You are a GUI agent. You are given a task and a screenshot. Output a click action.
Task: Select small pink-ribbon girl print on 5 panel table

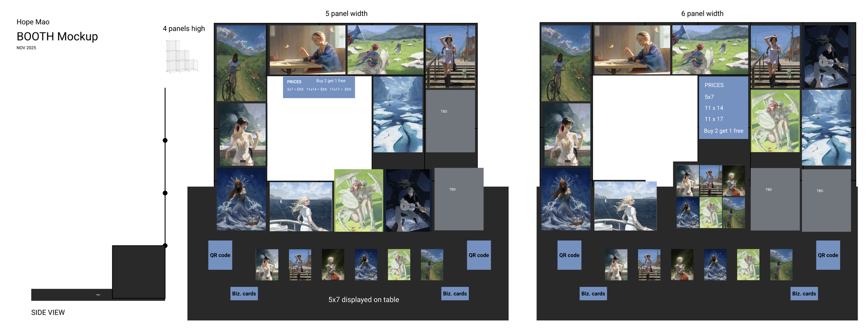point(267,264)
